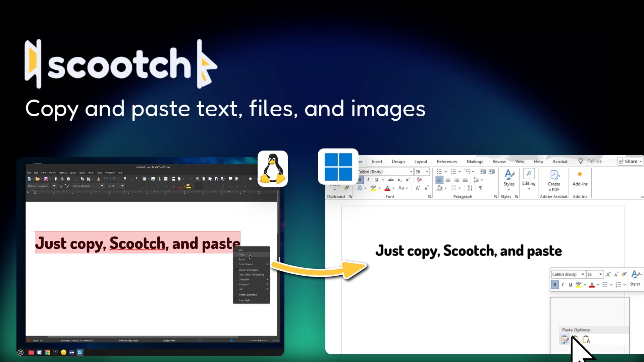Click Decrease Indent icon in Word ribbon
This screenshot has height=362, width=644.
tap(483, 171)
